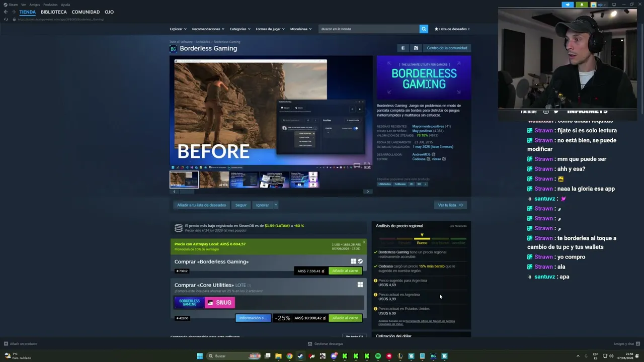Click the Steam announcements megaphone icon
Screen dimensions: 644x362
[x=568, y=5]
